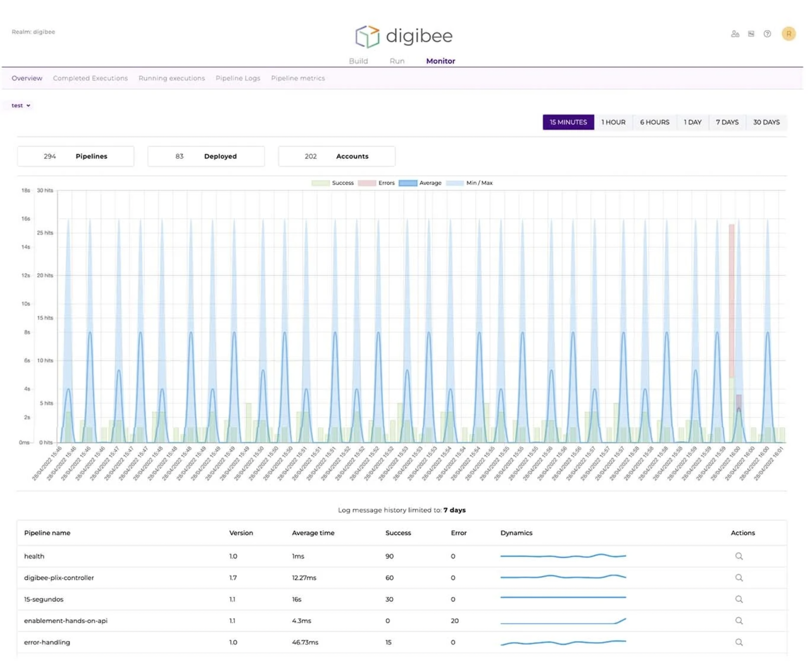The width and height of the screenshot is (812, 667).
Task: Open the Pipeline Logs tab
Action: pyautogui.click(x=238, y=78)
